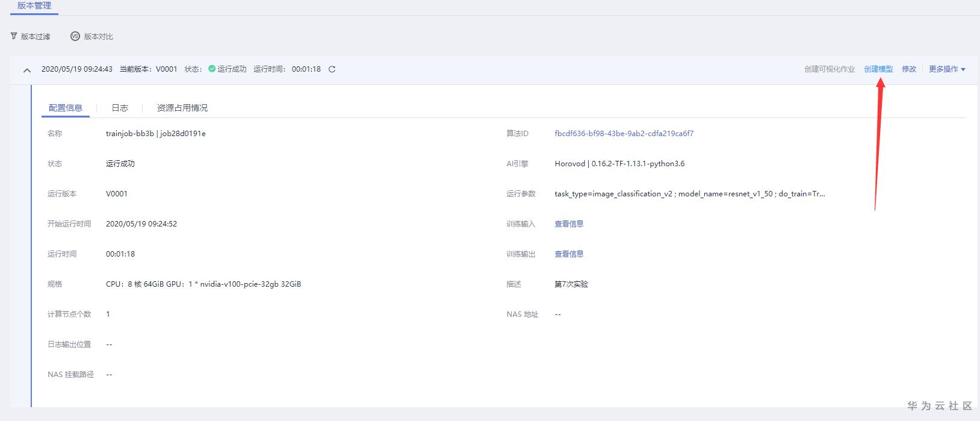The image size is (980, 421).
Task: View training input 查看信息 link
Action: (569, 224)
